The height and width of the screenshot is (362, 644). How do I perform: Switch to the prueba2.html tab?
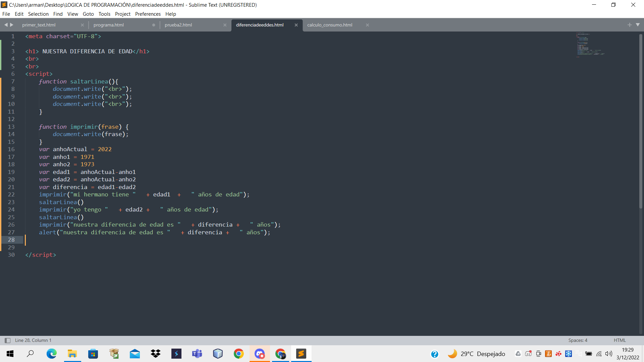pos(178,25)
